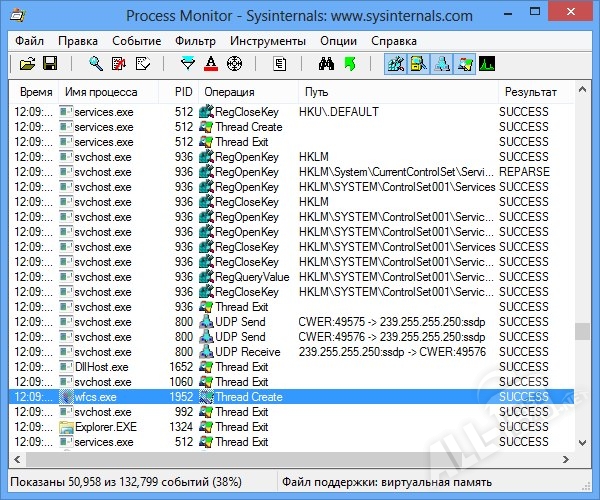This screenshot has width=600, height=500.
Task: Toggle Show Registry Activity button
Action: point(397,64)
